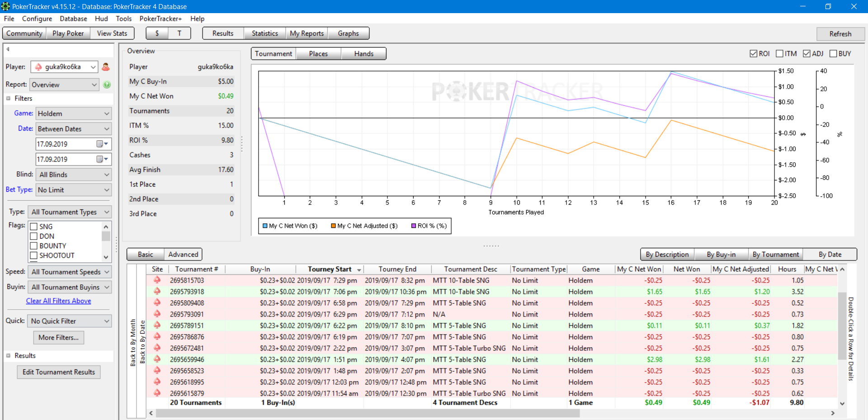Open the Database menu
This screenshot has height=420, width=868.
tap(73, 19)
